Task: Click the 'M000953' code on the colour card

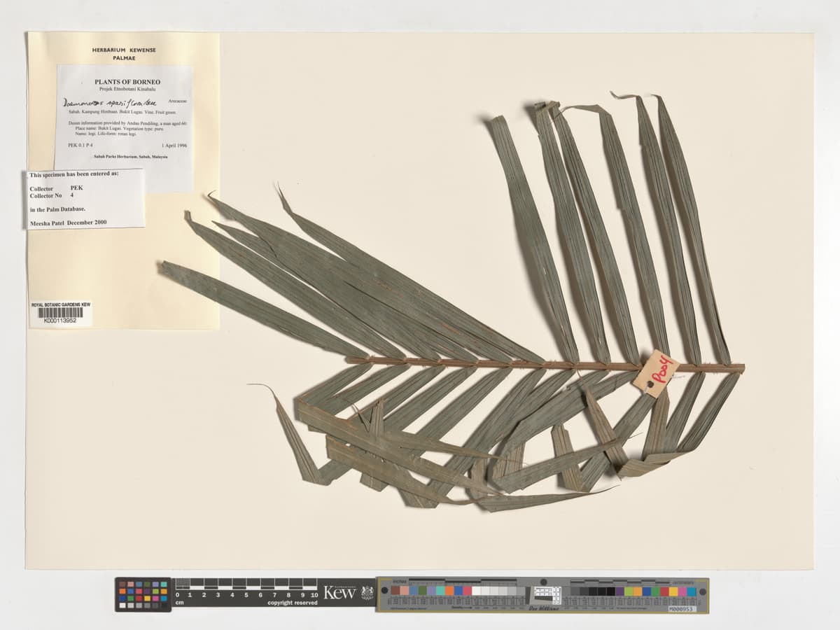Action: coord(682,609)
